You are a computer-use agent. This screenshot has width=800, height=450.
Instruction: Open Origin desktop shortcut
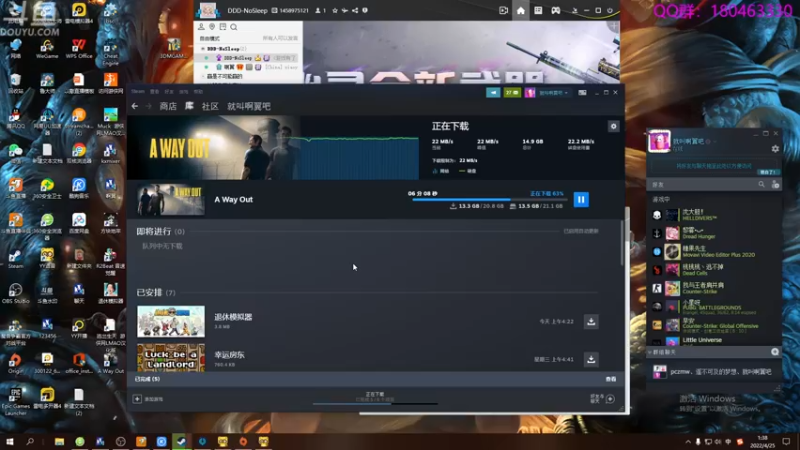coord(15,363)
